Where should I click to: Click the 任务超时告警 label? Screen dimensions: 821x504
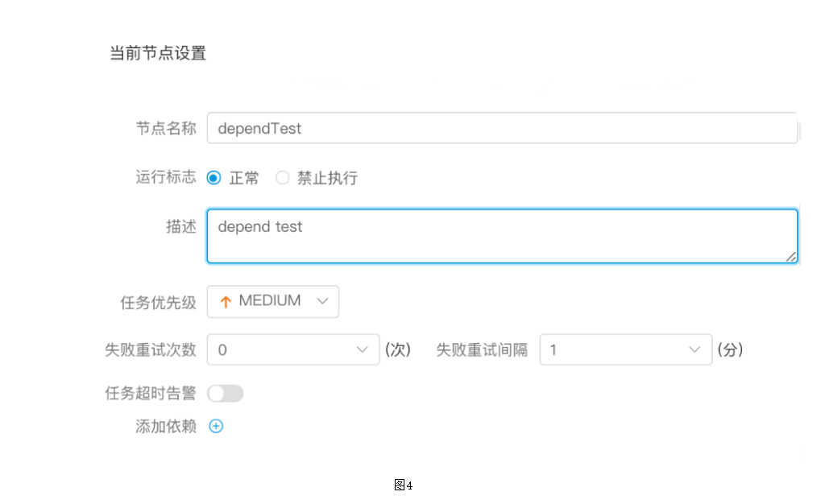(151, 393)
